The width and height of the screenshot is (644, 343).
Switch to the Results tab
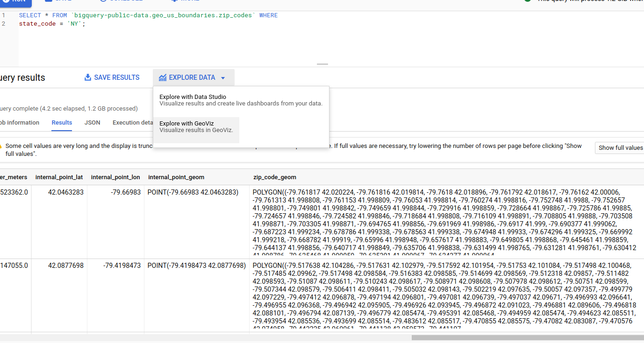(62, 123)
